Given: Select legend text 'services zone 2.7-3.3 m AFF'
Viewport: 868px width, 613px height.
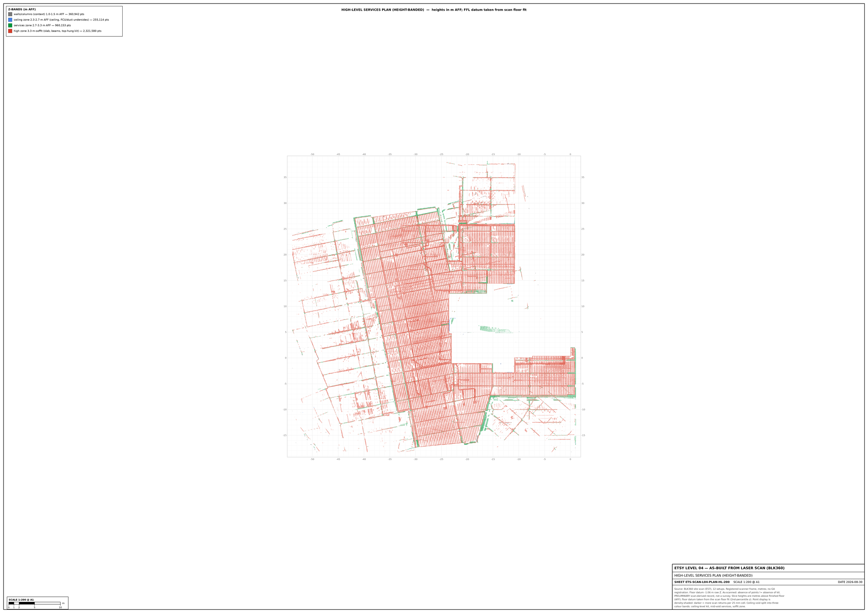Looking at the screenshot, I should pos(33,25).
